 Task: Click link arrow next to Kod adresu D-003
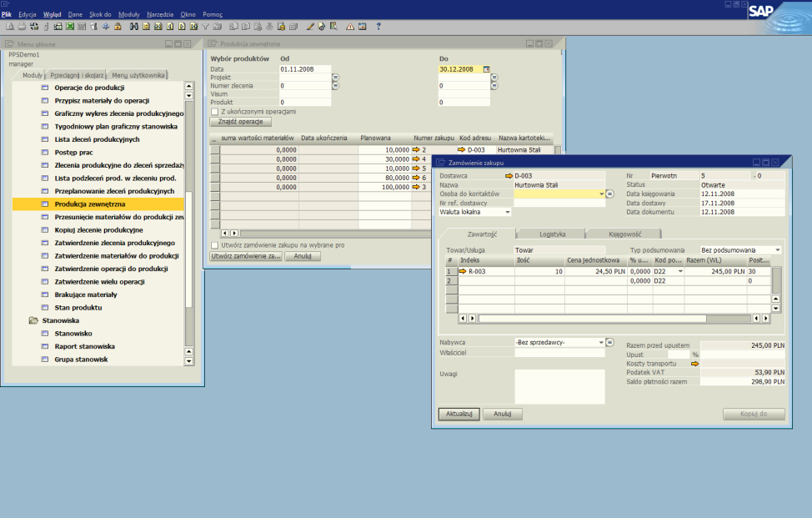[x=461, y=149]
